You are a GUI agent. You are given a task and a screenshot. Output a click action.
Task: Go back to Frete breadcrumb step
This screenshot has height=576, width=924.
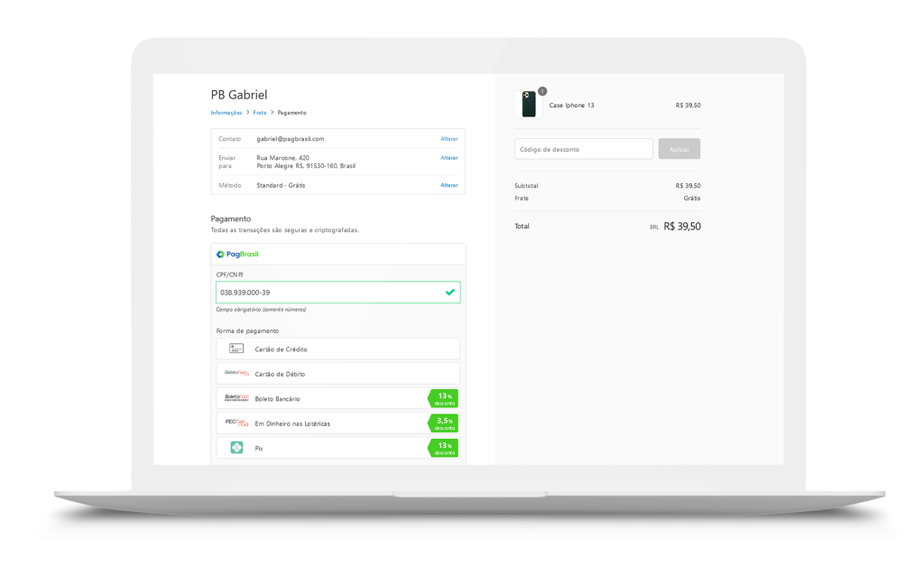(x=260, y=113)
